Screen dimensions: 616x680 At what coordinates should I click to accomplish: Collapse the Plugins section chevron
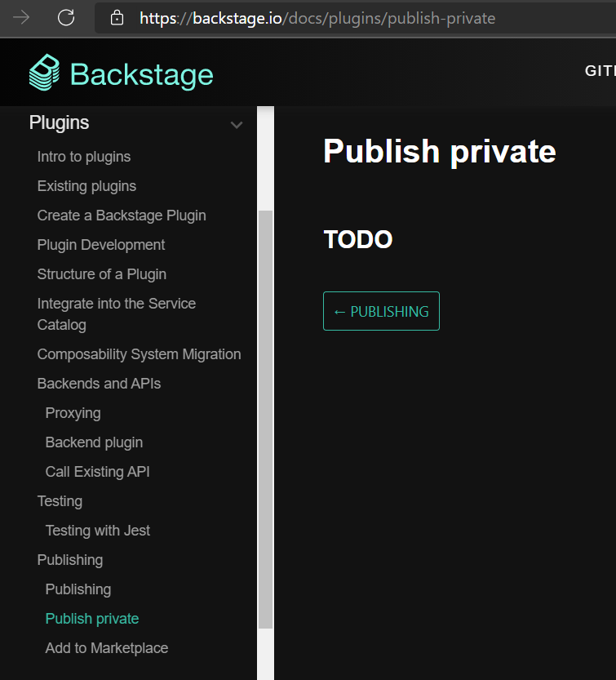pos(237,125)
